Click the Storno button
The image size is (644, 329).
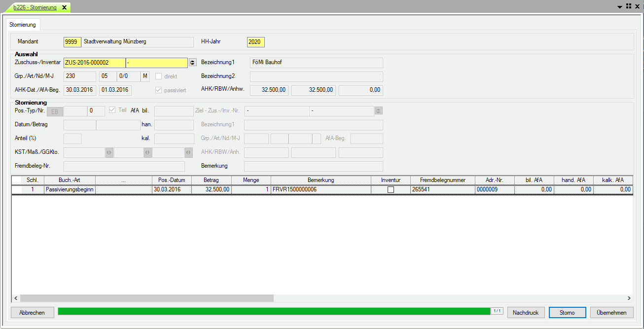coord(567,313)
